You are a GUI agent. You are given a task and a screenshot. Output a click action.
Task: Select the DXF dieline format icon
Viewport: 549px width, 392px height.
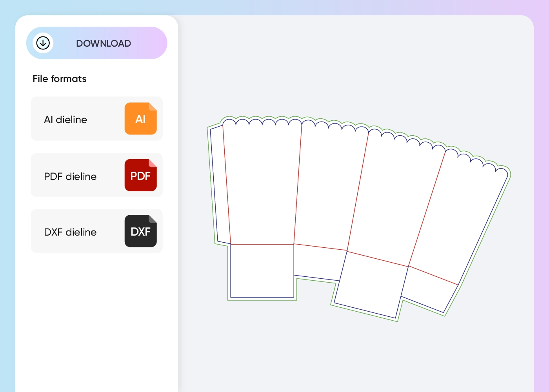point(140,231)
